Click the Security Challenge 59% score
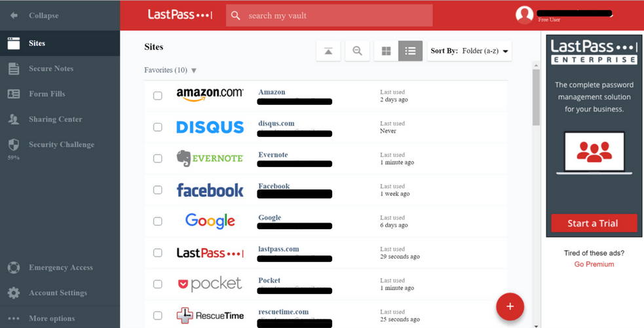Image resolution: width=644 pixels, height=328 pixels. point(13,158)
